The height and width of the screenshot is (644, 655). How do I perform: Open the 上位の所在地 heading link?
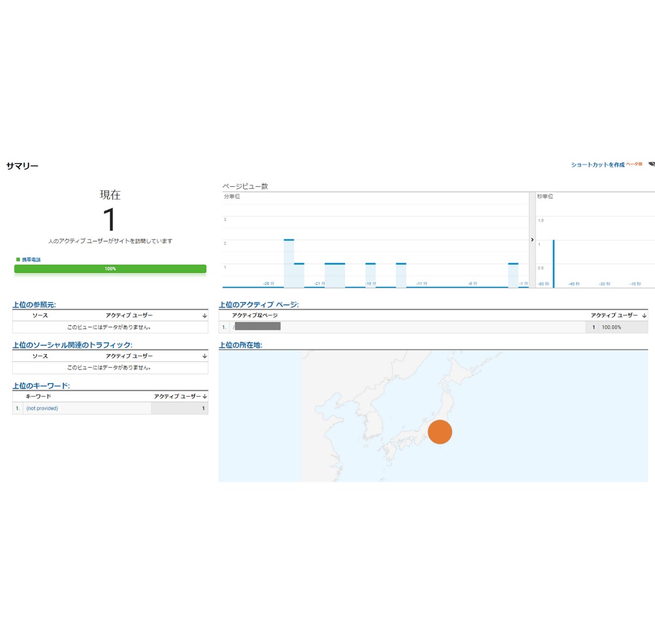click(241, 345)
